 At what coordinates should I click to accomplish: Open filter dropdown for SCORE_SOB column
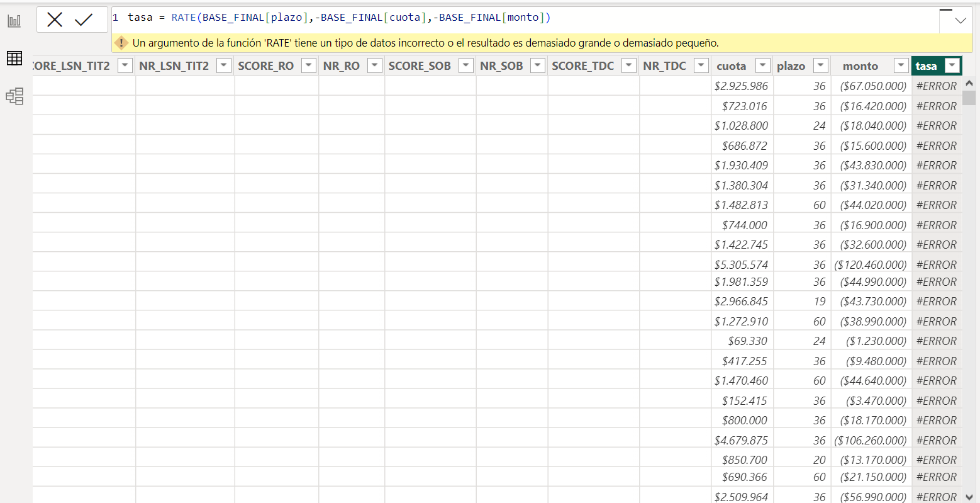pos(465,65)
